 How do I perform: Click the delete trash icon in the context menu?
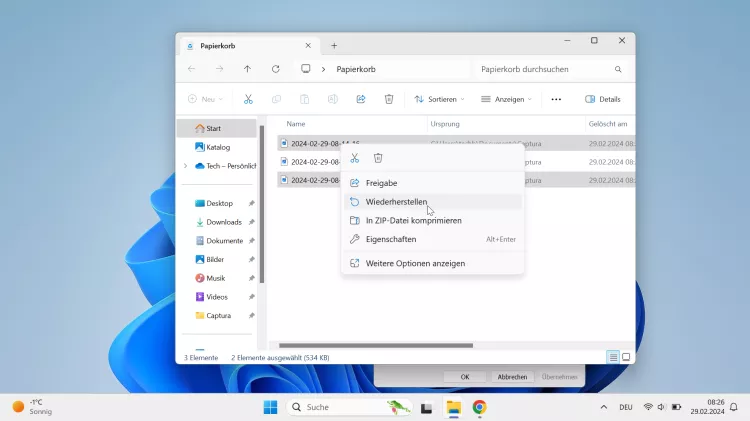(378, 158)
